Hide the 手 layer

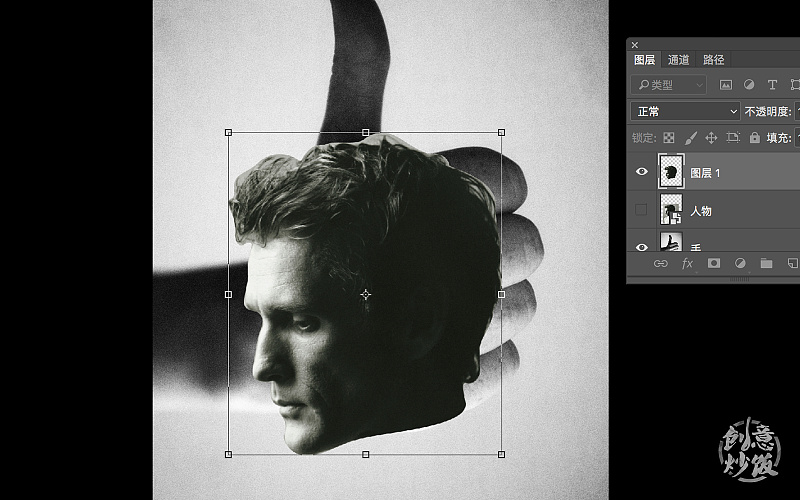[x=642, y=246]
